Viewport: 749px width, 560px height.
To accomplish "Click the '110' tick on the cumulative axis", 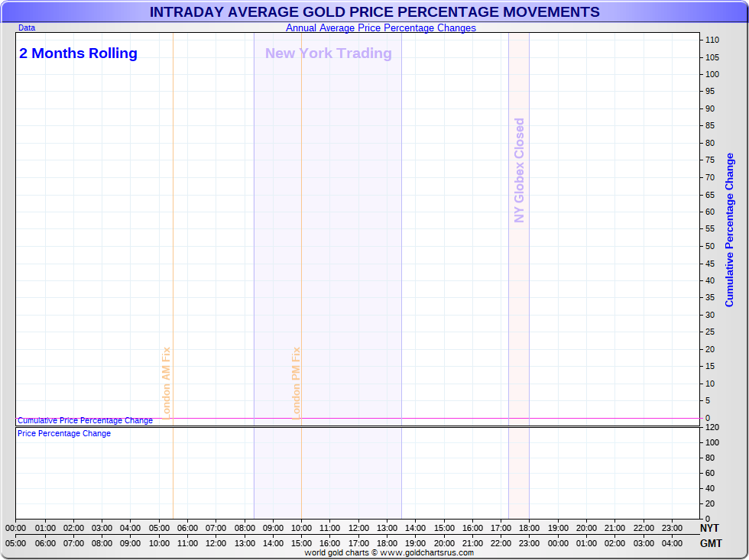I will click(x=712, y=40).
